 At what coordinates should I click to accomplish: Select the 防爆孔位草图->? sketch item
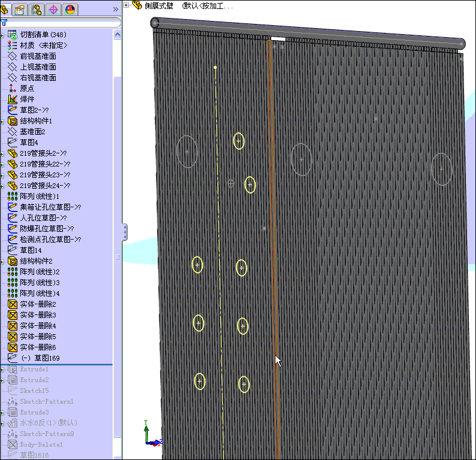(47, 229)
